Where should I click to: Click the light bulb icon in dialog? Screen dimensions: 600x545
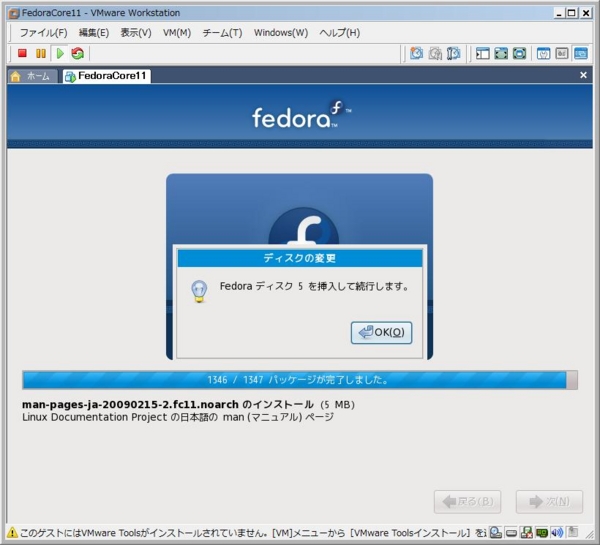click(199, 291)
